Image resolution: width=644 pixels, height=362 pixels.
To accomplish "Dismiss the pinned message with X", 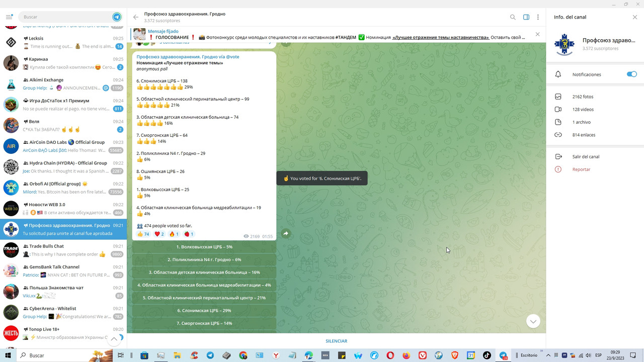I will (x=537, y=34).
